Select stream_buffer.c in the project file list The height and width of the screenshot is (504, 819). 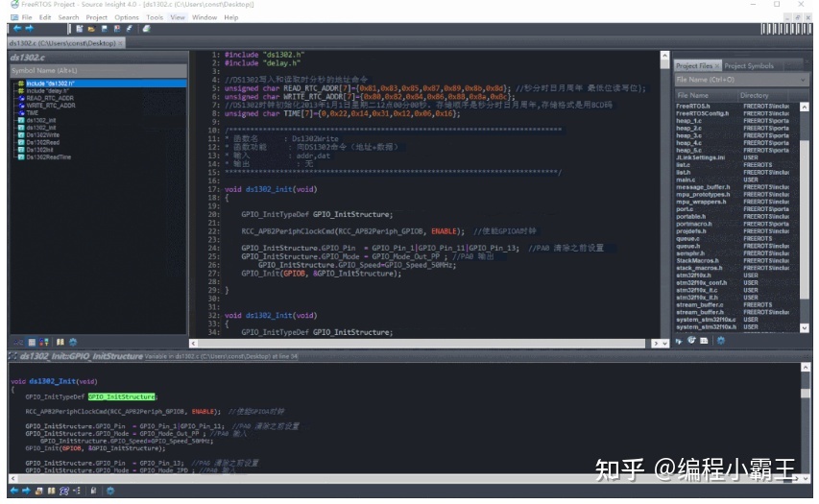pyautogui.click(x=700, y=304)
